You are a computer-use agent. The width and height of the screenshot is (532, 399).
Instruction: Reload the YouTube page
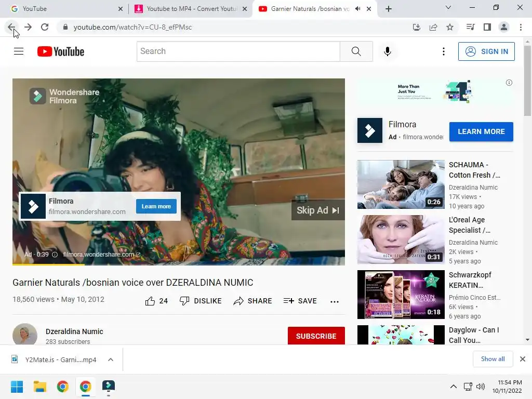pyautogui.click(x=45, y=27)
